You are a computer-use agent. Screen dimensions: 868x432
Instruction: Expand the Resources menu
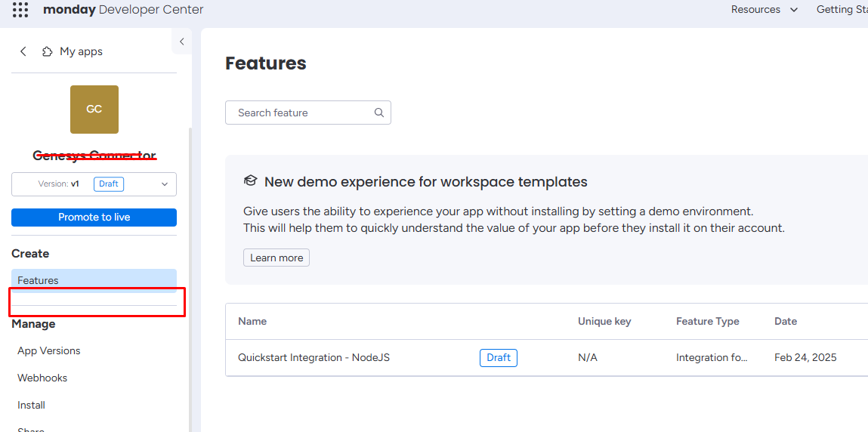tap(765, 9)
